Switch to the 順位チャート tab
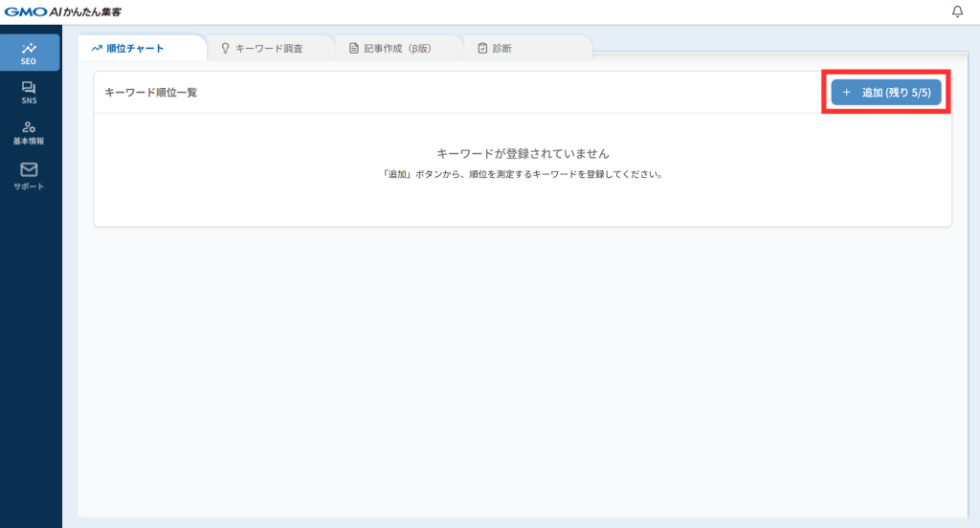Image resolution: width=980 pixels, height=528 pixels. (x=135, y=48)
